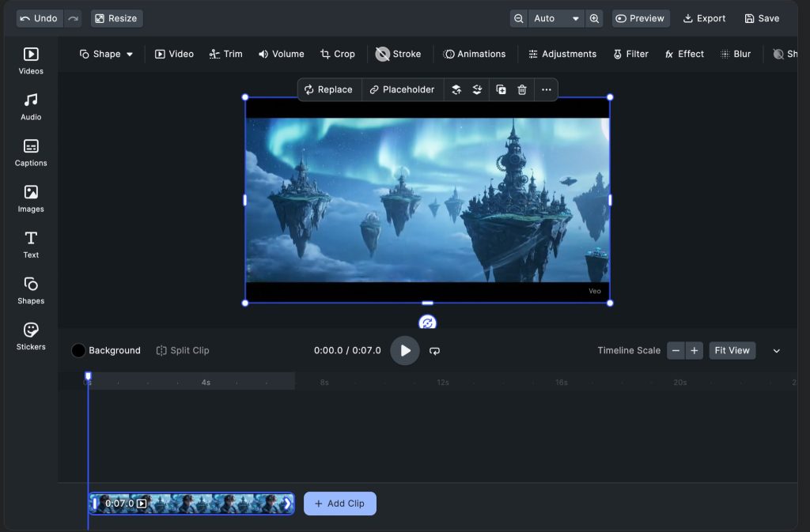Open the Effect options
This screenshot has height=532, width=810.
tap(684, 55)
